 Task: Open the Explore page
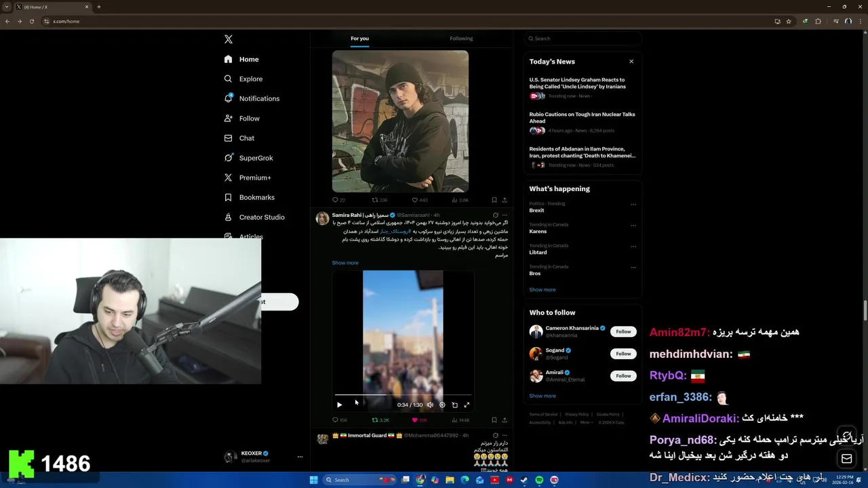click(243, 79)
